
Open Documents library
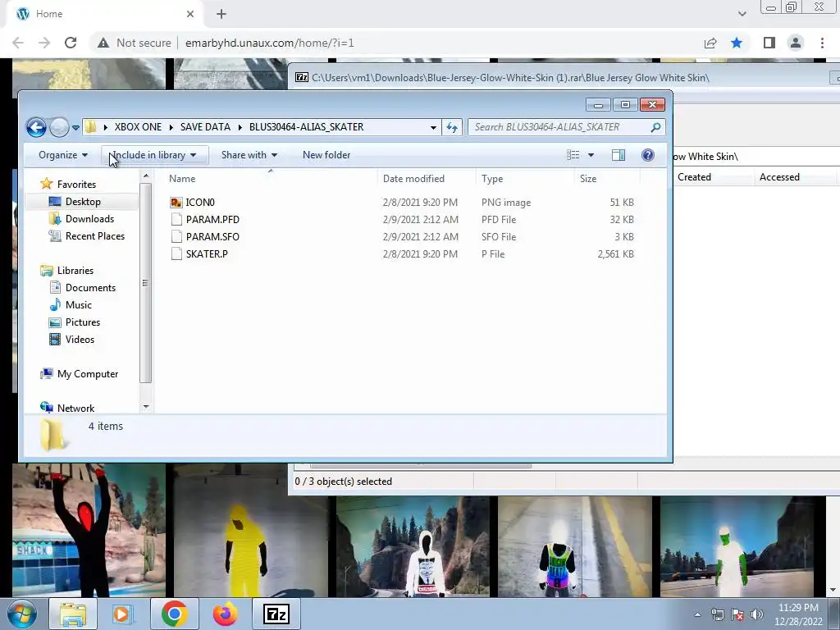90,288
